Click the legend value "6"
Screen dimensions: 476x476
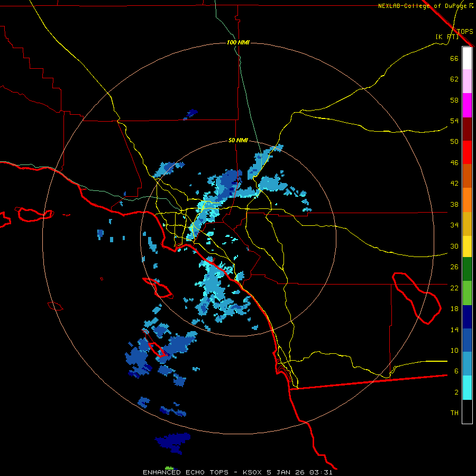click(456, 371)
